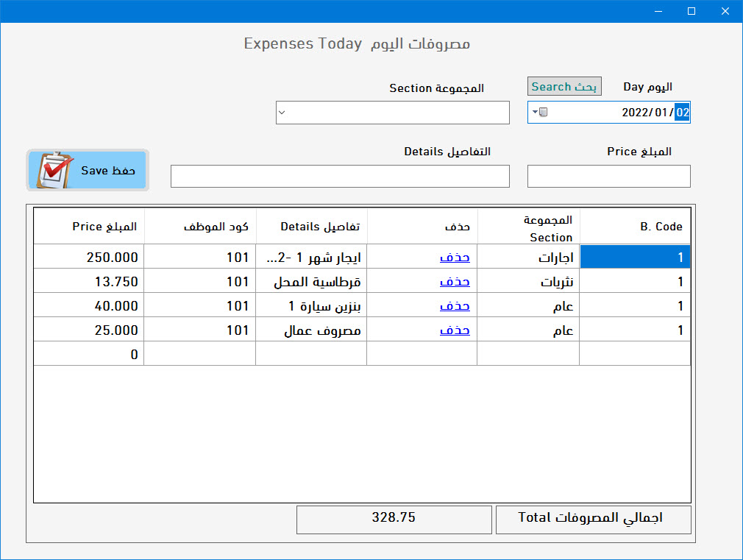Viewport: 743px width, 560px height.
Task: Select the 250.000 price cell
Action: (x=89, y=257)
